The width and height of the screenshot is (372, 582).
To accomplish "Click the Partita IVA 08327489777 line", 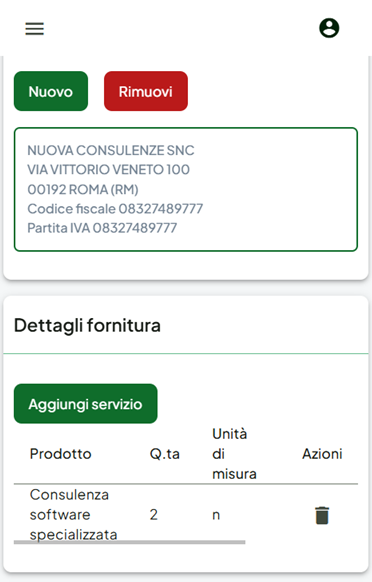I will click(102, 228).
